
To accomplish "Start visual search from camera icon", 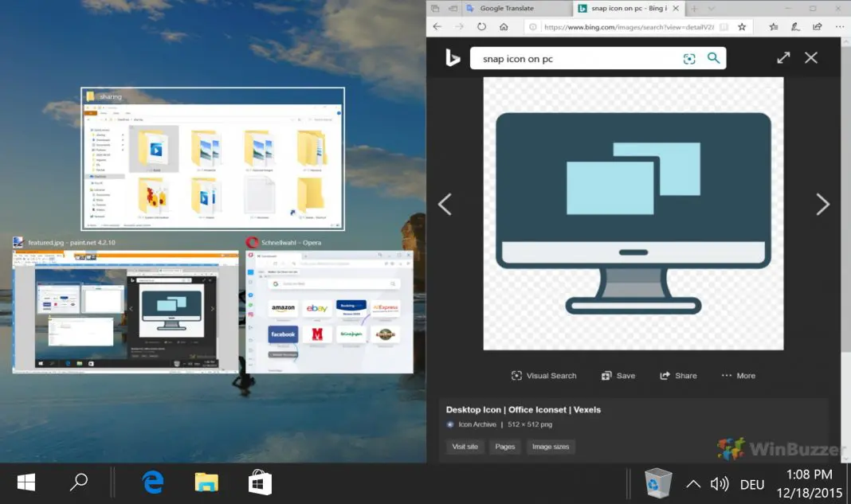I will pos(689,59).
